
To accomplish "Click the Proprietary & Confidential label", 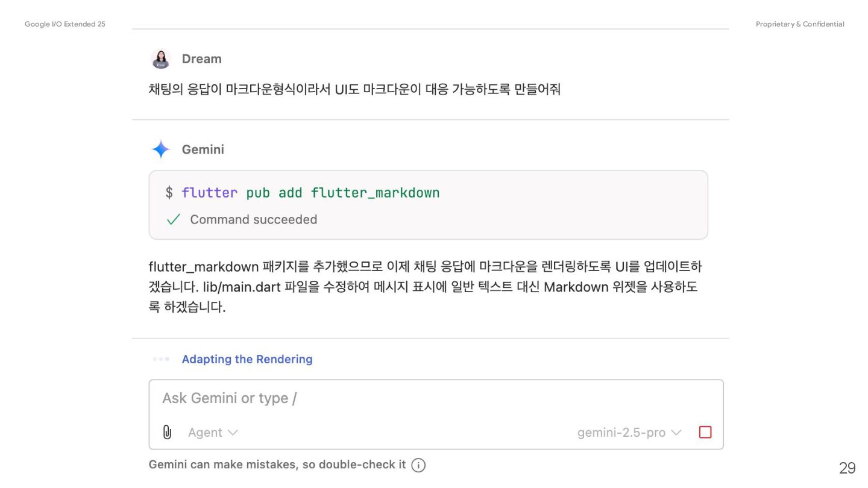I will pyautogui.click(x=800, y=24).
